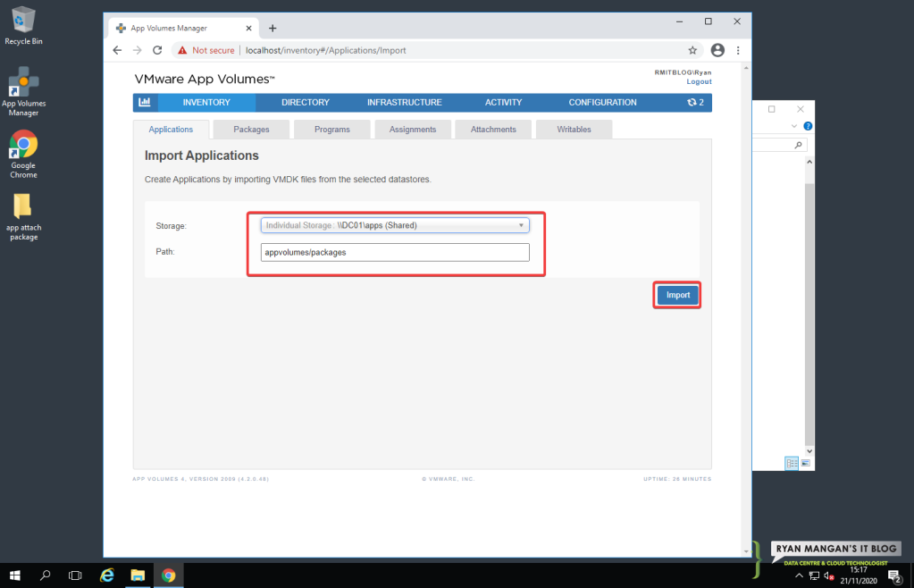The width and height of the screenshot is (914, 588).
Task: Open Recycle Bin desktop icon
Action: point(23,26)
